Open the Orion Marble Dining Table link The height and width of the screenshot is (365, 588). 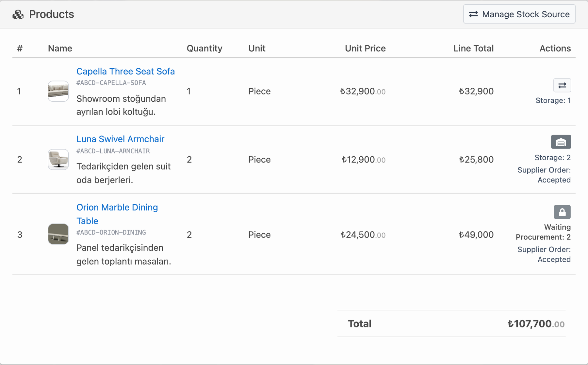click(x=117, y=214)
